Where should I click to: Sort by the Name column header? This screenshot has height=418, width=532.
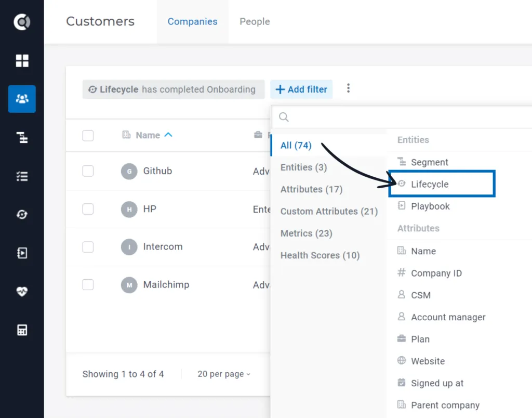point(148,135)
